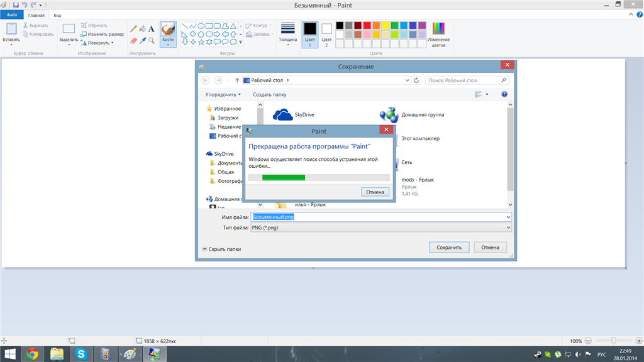Screen dimensions: 644x362
Task: Refresh the folder view in the save dialog
Action: [416, 80]
